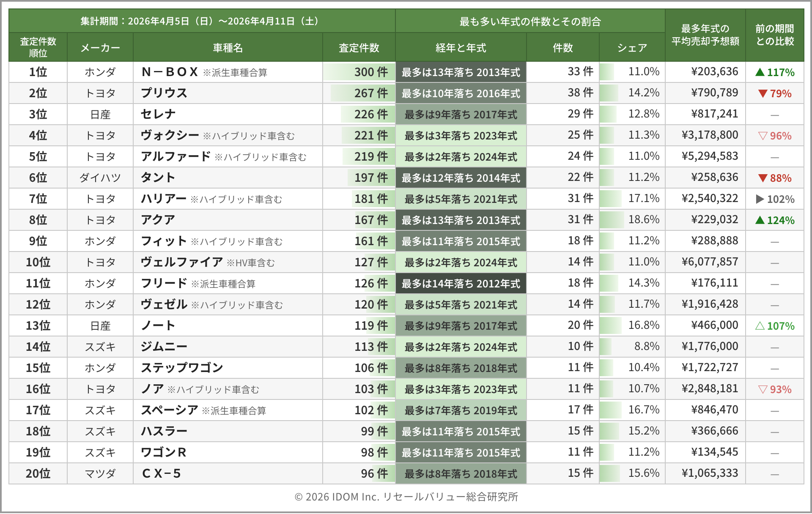Click the Ｎ－ＢＯＸ model name

click(170, 72)
